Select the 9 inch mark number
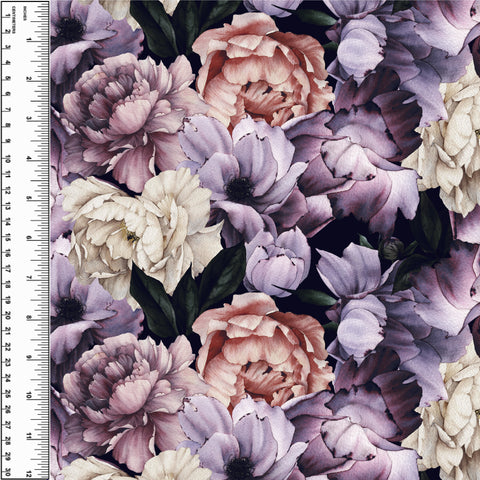The width and height of the screenshot is (480, 480). click(x=29, y=357)
